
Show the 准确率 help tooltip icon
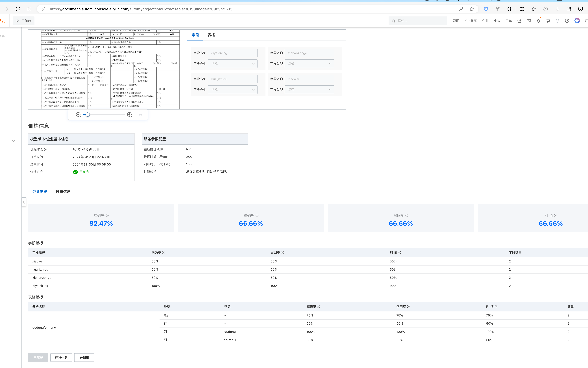coord(107,215)
